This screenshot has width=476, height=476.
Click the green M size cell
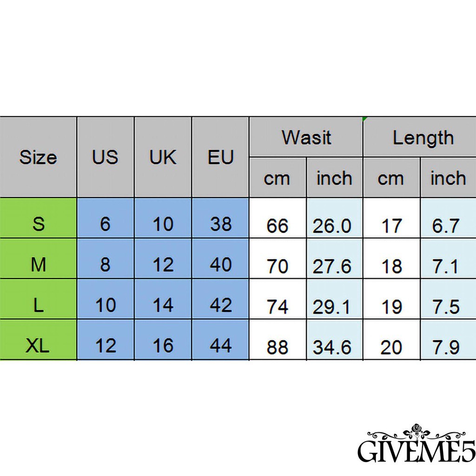(38, 264)
